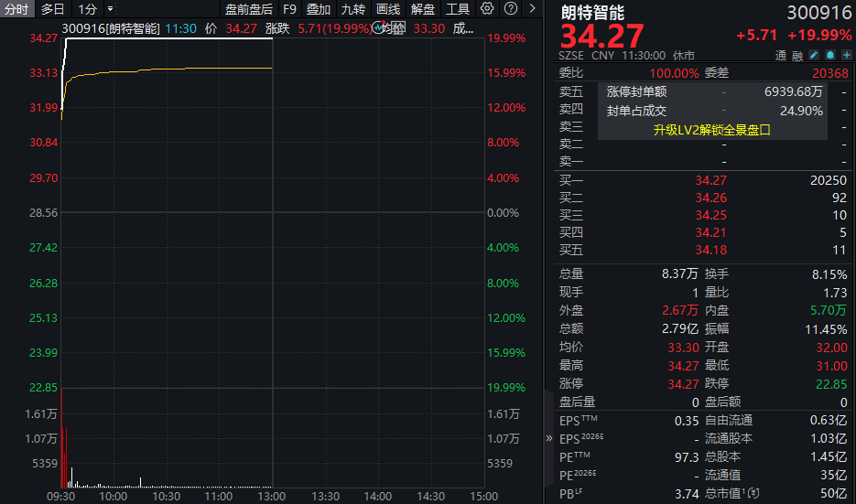Switch to the 多日 multi-day tab

coord(52,9)
